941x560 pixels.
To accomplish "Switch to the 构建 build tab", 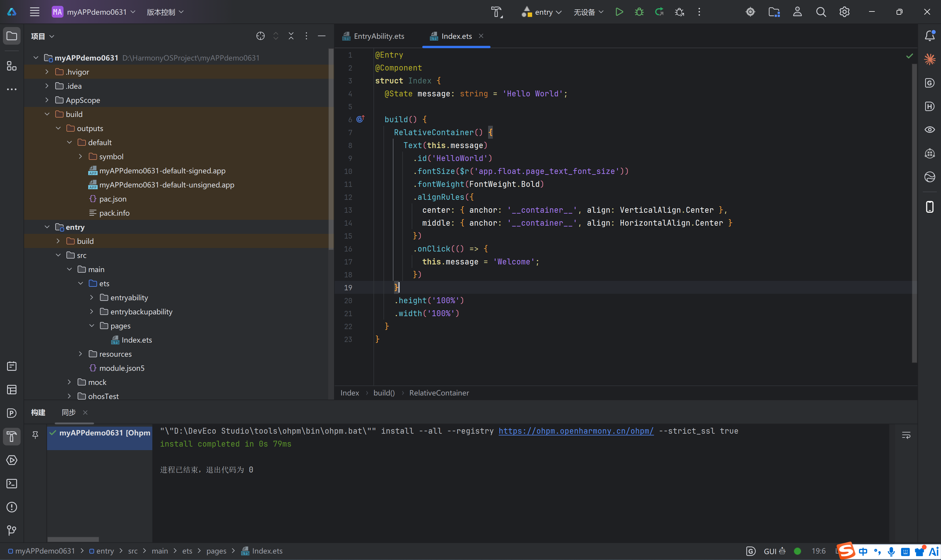I will tap(38, 413).
